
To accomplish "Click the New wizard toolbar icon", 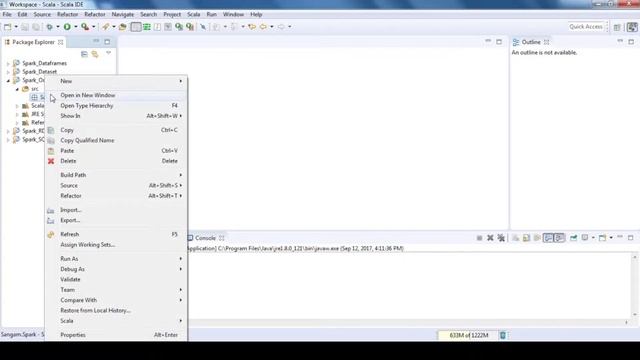I will 7,27.
